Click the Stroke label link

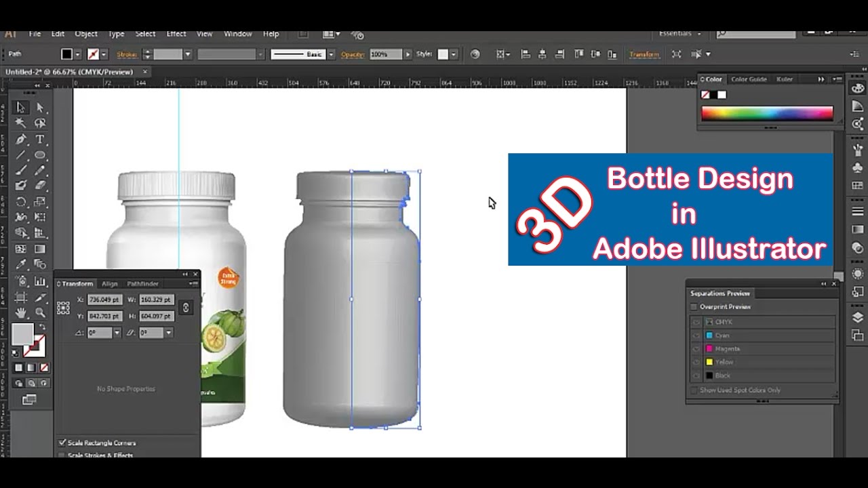click(127, 54)
